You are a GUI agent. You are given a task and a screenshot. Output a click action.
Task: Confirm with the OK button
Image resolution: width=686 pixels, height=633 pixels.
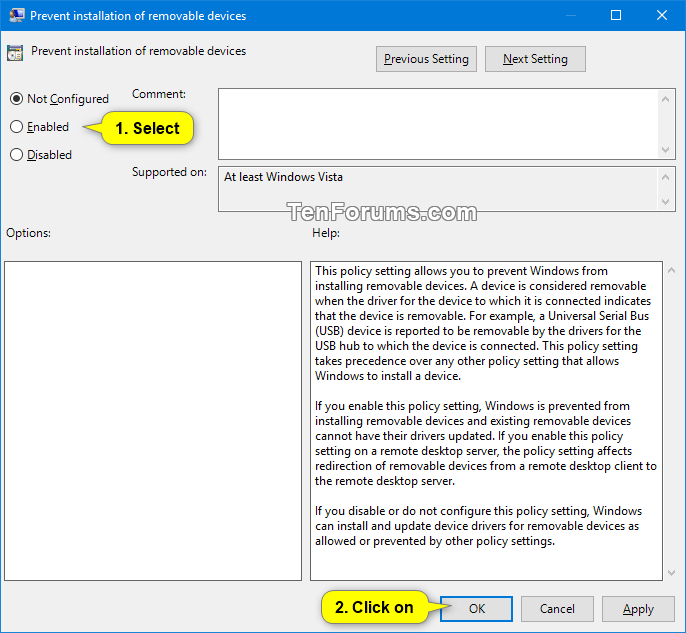click(x=476, y=609)
